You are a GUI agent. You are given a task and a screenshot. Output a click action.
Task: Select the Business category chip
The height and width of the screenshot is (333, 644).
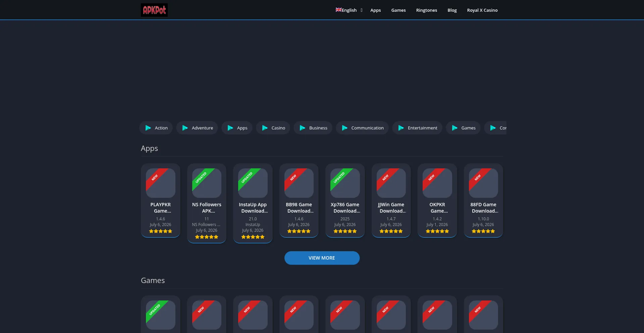tap(313, 128)
